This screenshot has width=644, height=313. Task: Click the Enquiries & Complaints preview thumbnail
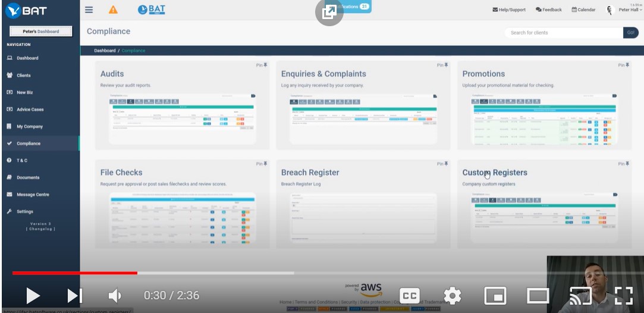pyautogui.click(x=363, y=118)
